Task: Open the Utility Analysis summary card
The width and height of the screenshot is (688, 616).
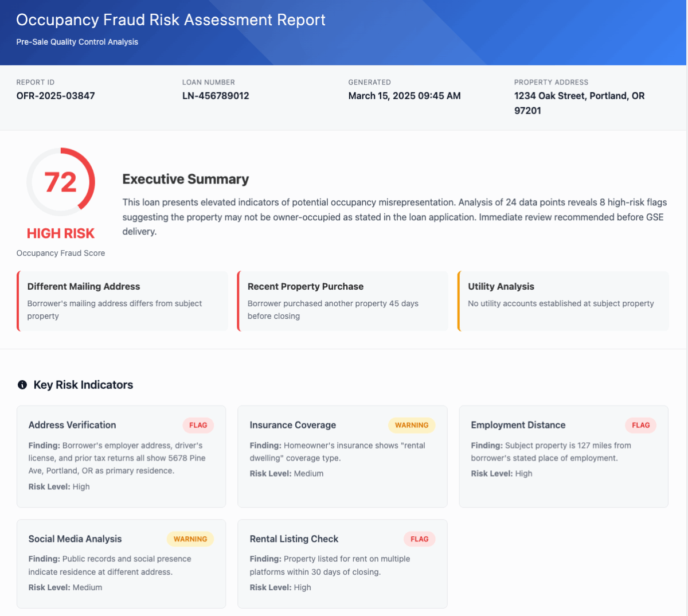Action: [x=563, y=301]
